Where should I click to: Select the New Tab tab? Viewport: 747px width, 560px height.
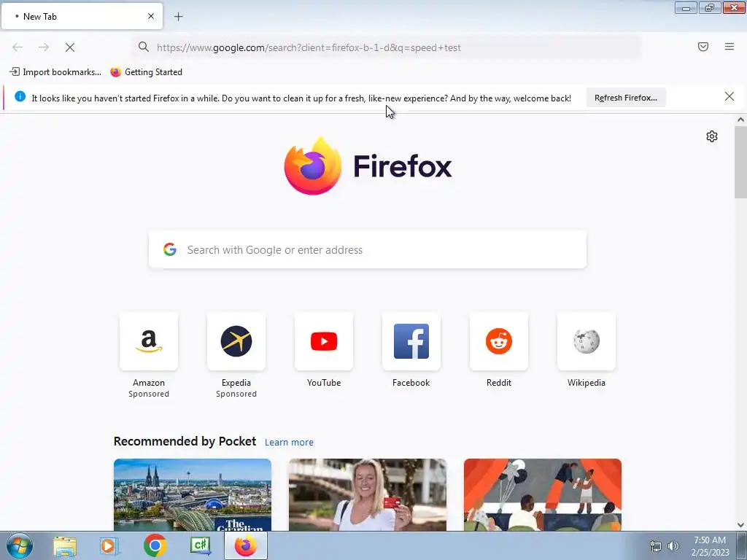(82, 16)
